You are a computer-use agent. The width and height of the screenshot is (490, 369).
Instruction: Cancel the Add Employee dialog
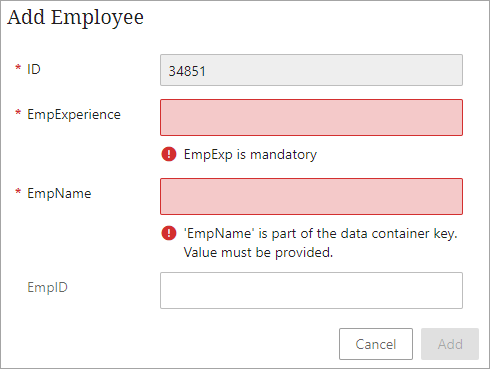(376, 344)
